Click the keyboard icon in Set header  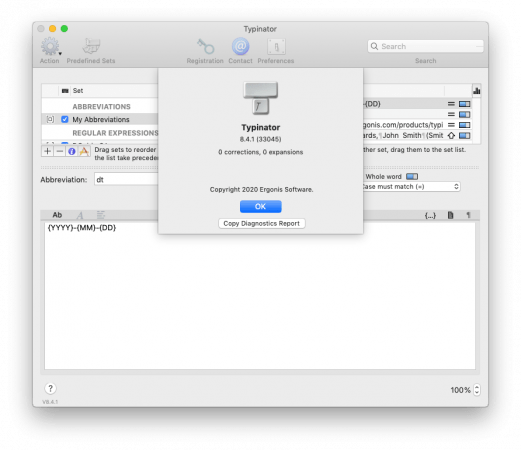pyautogui.click(x=65, y=91)
